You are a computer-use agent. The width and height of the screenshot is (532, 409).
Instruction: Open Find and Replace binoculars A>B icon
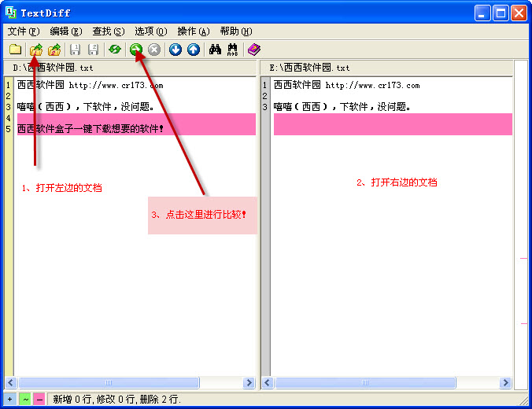[233, 50]
